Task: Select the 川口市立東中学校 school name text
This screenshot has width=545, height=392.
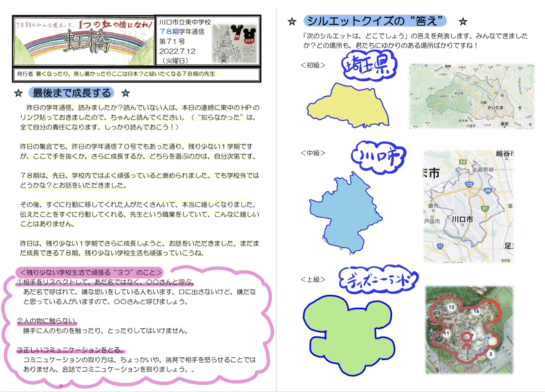Action: pyautogui.click(x=185, y=22)
